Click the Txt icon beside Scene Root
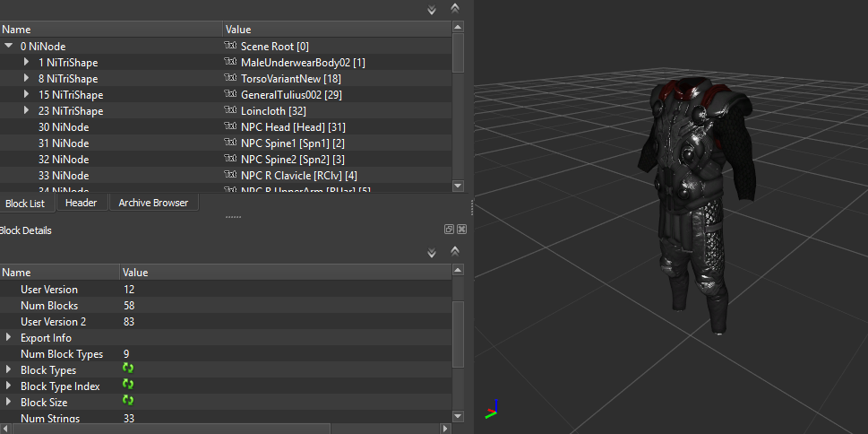868x434 pixels. point(229,46)
